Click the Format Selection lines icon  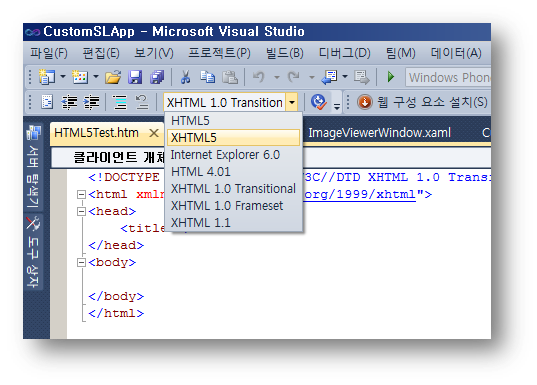(x=120, y=102)
